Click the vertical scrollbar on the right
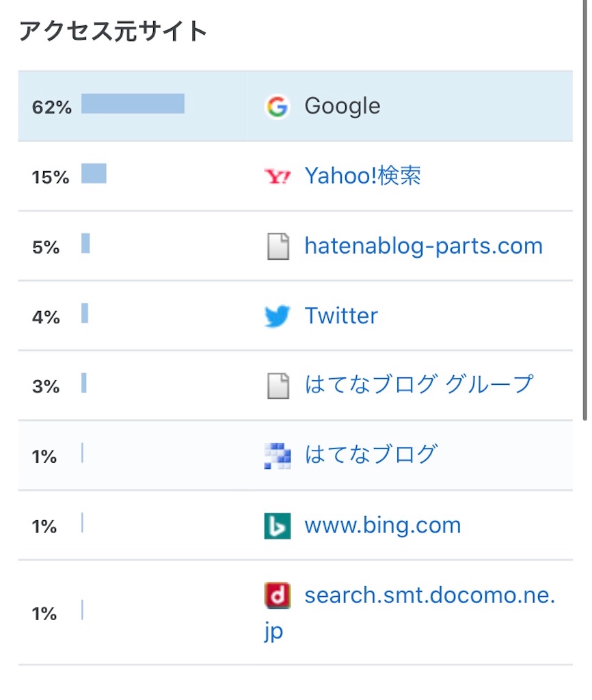The image size is (592, 700). pyautogui.click(x=585, y=210)
